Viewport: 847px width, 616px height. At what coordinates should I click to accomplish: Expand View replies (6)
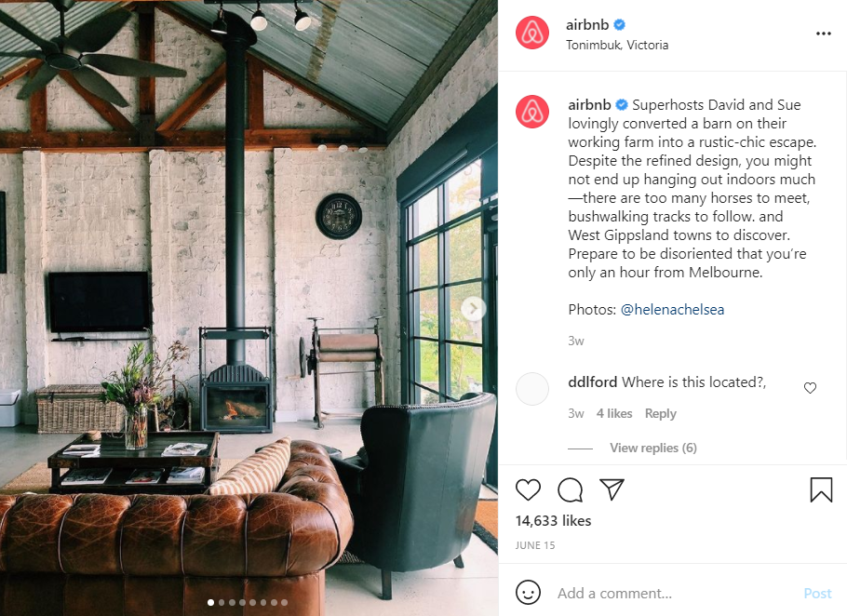653,448
